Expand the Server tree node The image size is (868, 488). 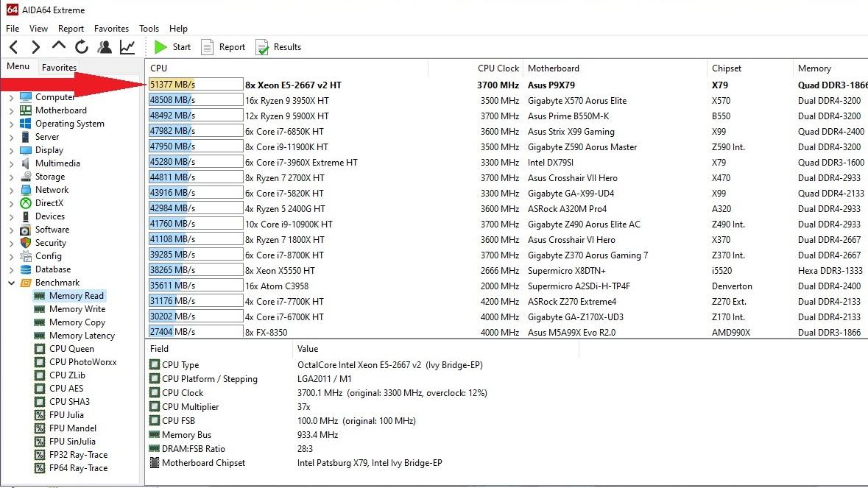(11, 137)
